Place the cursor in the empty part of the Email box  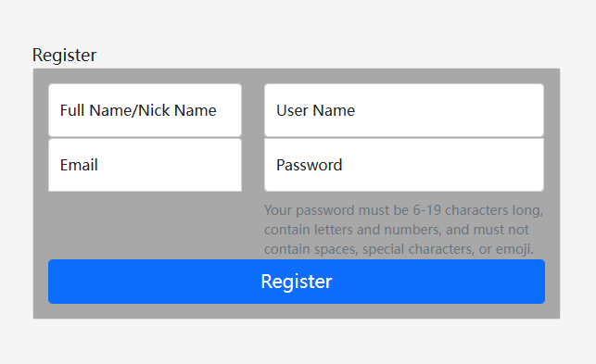[169, 165]
